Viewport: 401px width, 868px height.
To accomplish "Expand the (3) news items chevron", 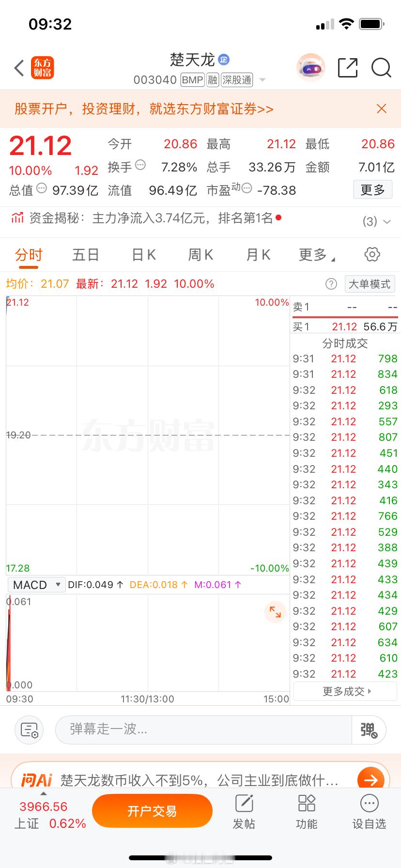I will click(387, 221).
